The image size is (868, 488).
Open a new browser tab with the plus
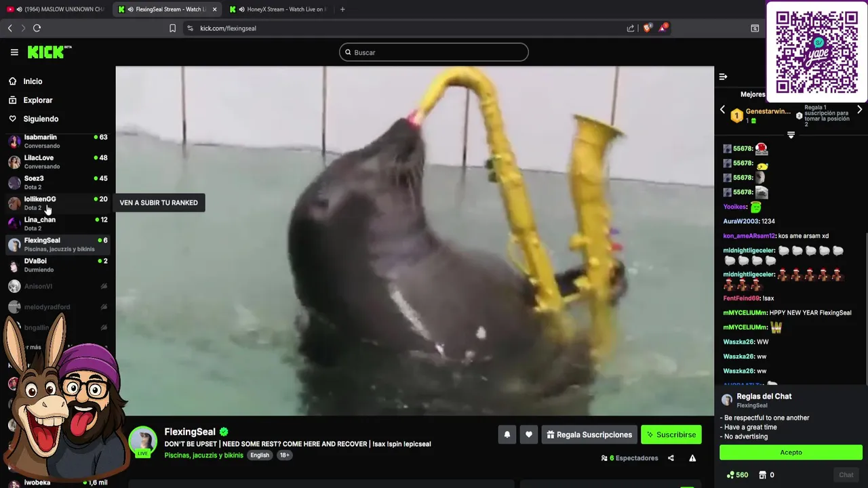342,9
